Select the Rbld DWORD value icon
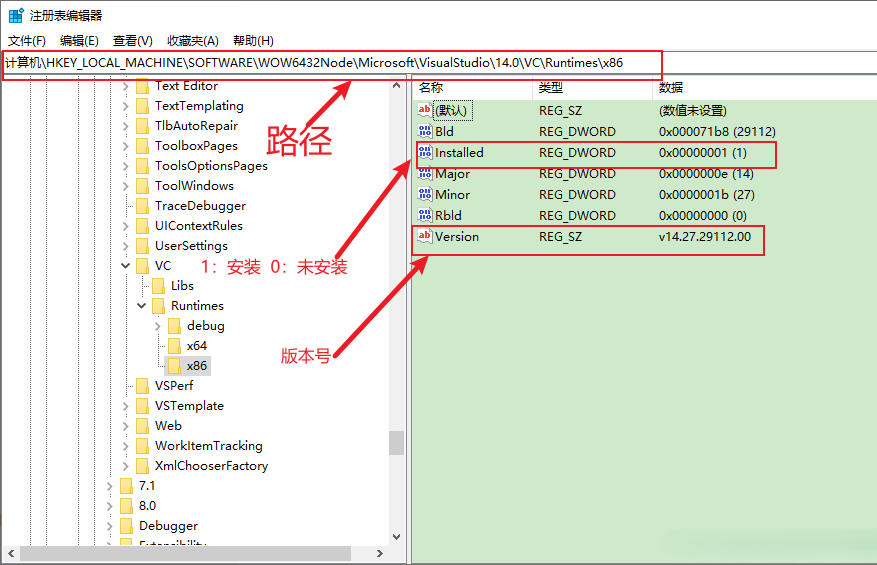 [425, 215]
